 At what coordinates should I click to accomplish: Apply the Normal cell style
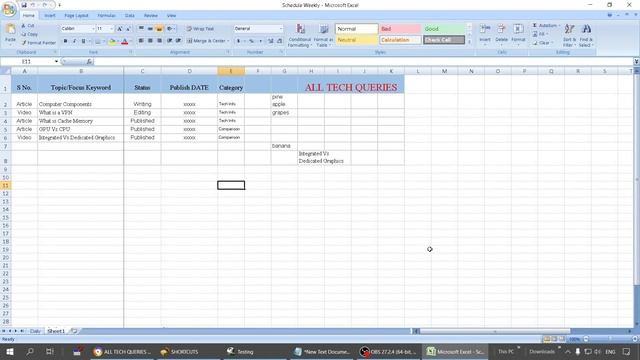(357, 29)
